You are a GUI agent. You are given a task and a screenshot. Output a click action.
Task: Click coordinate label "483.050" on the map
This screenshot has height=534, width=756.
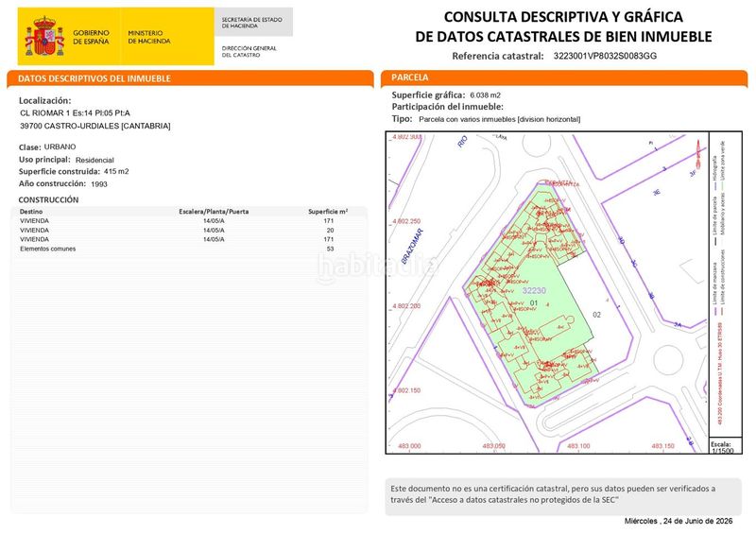pyautogui.click(x=493, y=446)
